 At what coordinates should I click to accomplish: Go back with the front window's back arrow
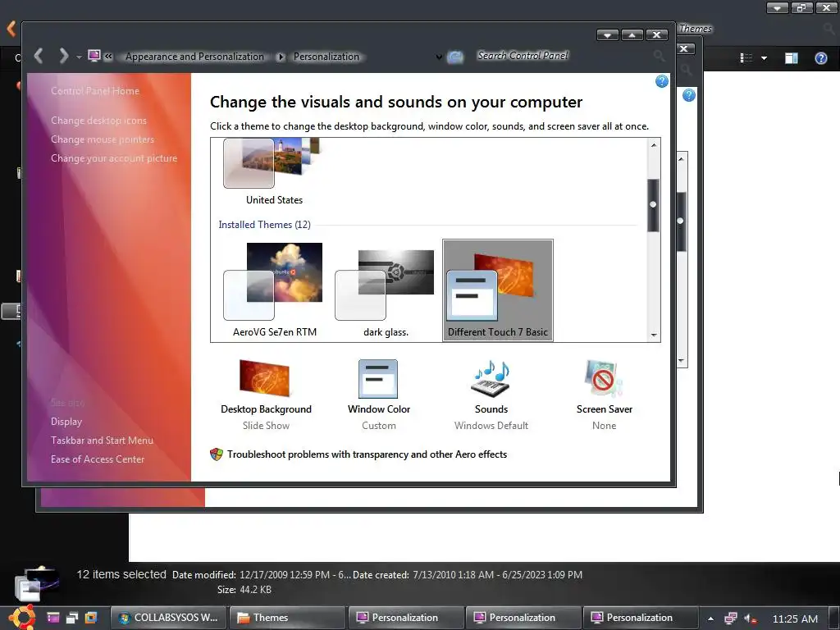coord(38,56)
